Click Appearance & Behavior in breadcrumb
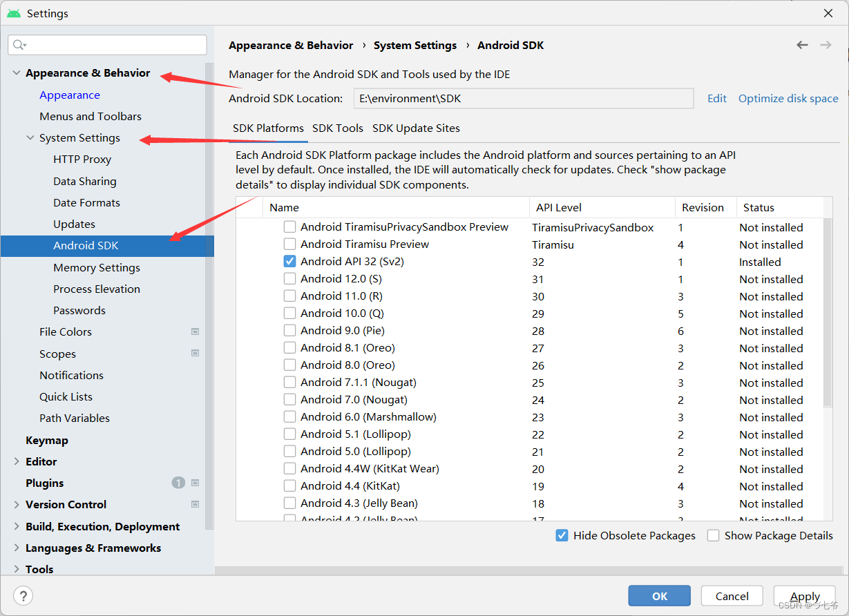 tap(291, 45)
